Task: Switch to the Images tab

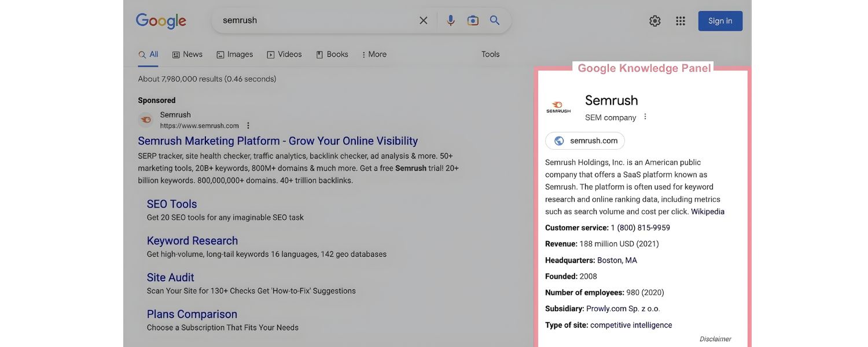Action: click(235, 54)
